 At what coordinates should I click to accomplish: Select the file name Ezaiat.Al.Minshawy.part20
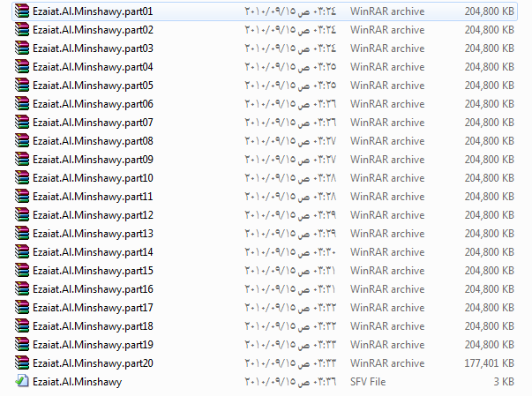pos(93,363)
